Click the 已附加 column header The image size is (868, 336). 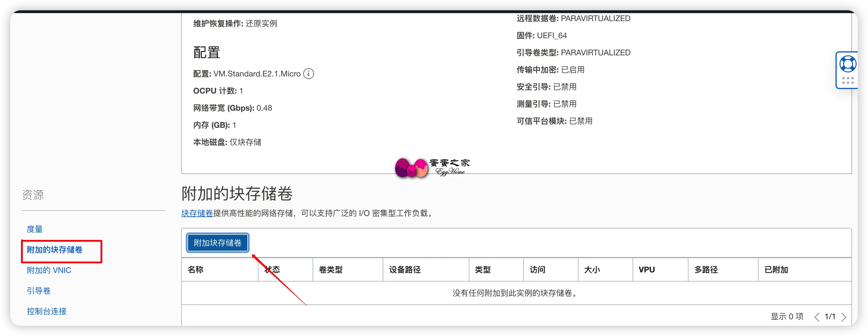pos(776,270)
